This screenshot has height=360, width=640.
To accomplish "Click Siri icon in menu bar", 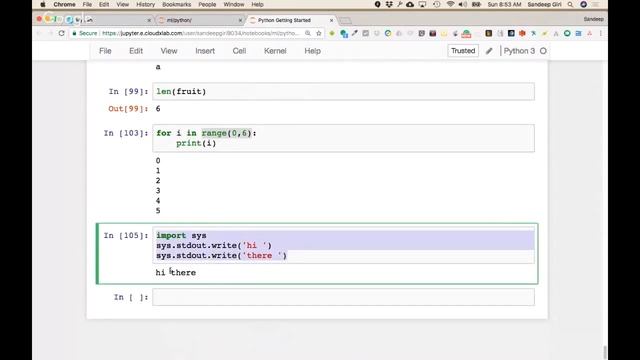I will (584, 4).
